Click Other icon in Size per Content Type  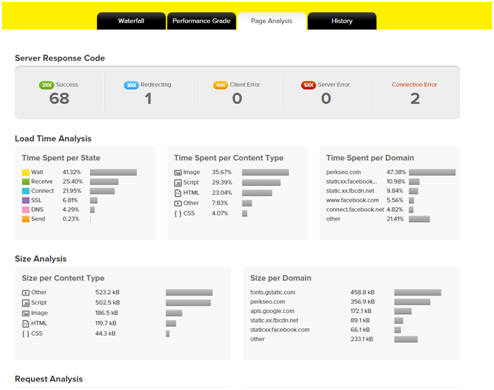point(26,293)
